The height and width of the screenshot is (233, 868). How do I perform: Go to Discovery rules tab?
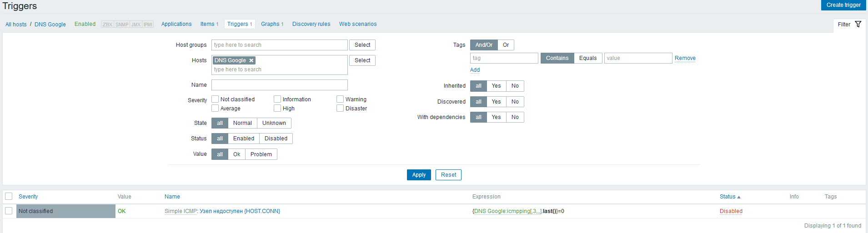[x=311, y=24]
